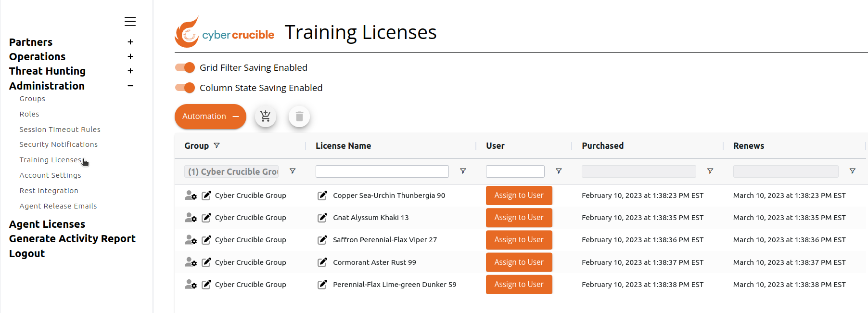Open Session Timeout Rules page
The image size is (868, 313).
pyautogui.click(x=60, y=130)
